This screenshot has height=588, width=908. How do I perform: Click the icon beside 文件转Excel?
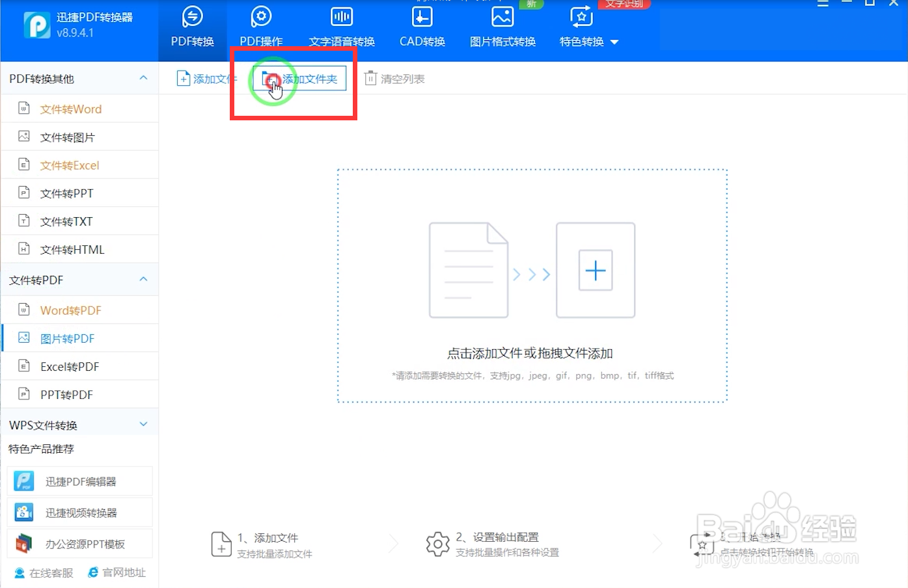[24, 164]
